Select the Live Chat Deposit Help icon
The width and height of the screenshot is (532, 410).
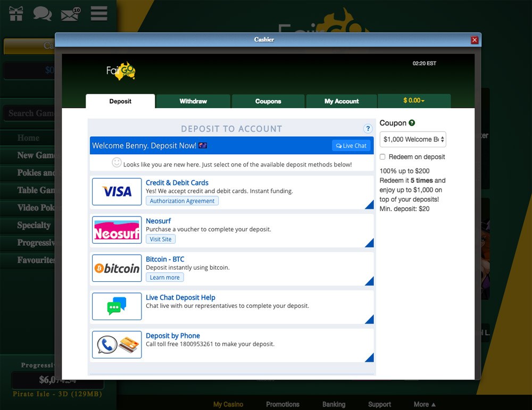[117, 306]
